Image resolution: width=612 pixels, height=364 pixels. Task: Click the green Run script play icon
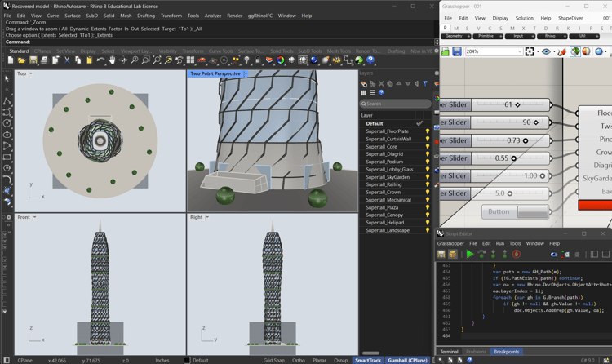coord(470,255)
